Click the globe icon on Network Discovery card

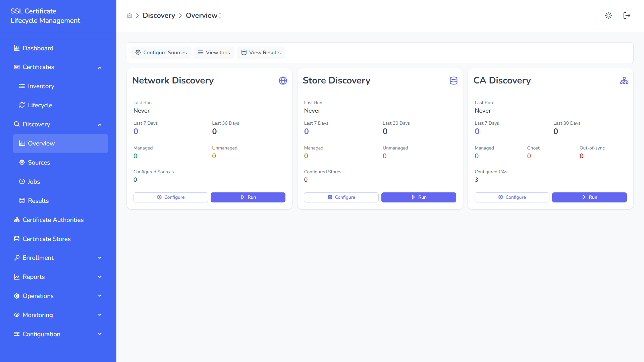pos(283,80)
